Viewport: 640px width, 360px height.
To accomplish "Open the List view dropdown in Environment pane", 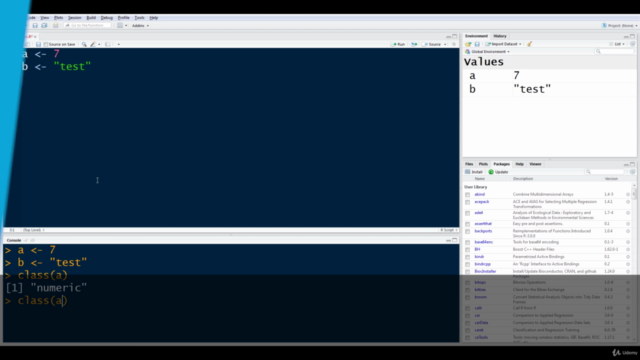I will [x=617, y=44].
